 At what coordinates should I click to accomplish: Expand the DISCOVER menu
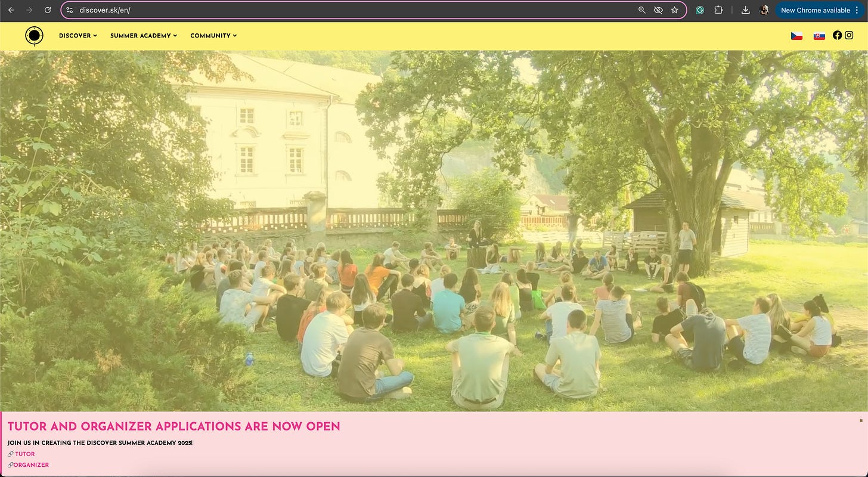pyautogui.click(x=77, y=36)
